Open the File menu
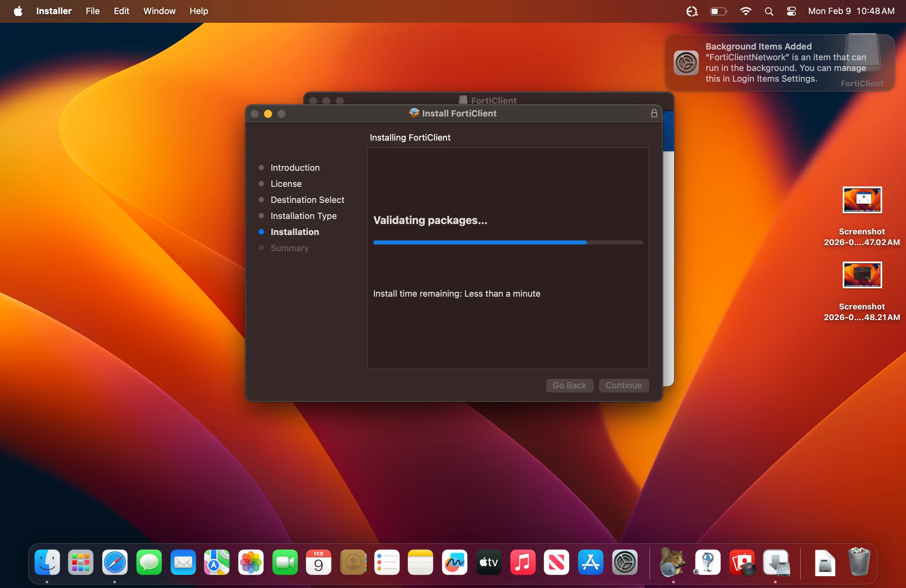This screenshot has width=906, height=588. (x=92, y=11)
